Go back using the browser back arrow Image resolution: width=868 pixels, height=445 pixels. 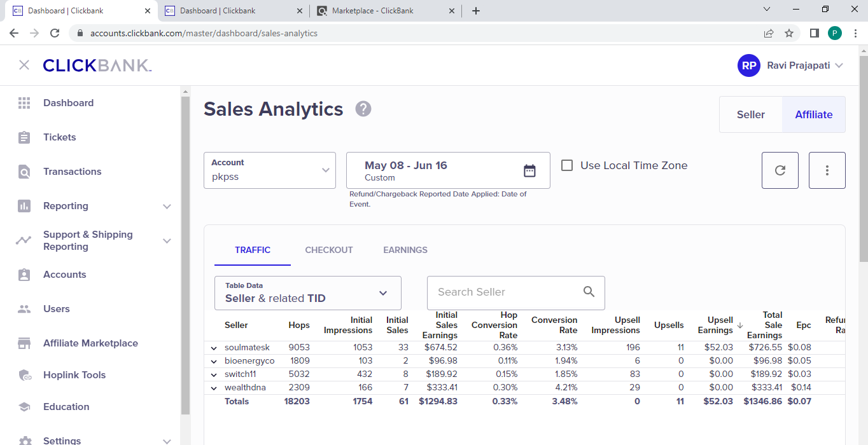pyautogui.click(x=14, y=33)
